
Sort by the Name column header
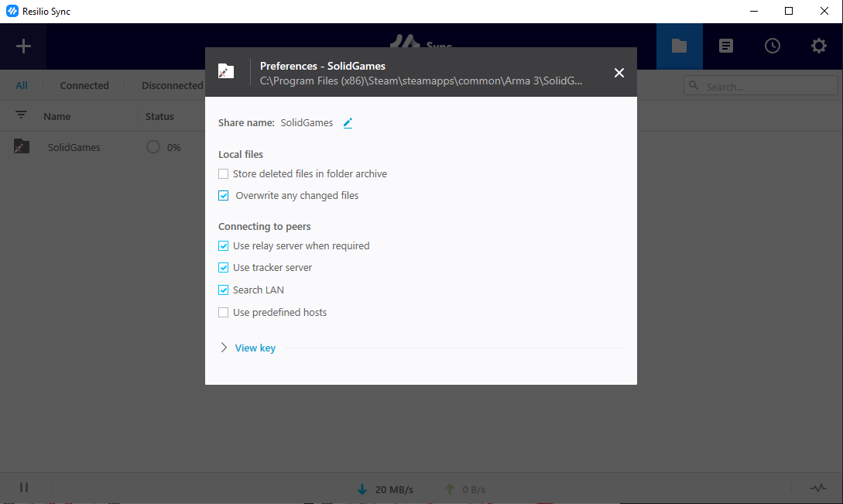[x=57, y=116]
